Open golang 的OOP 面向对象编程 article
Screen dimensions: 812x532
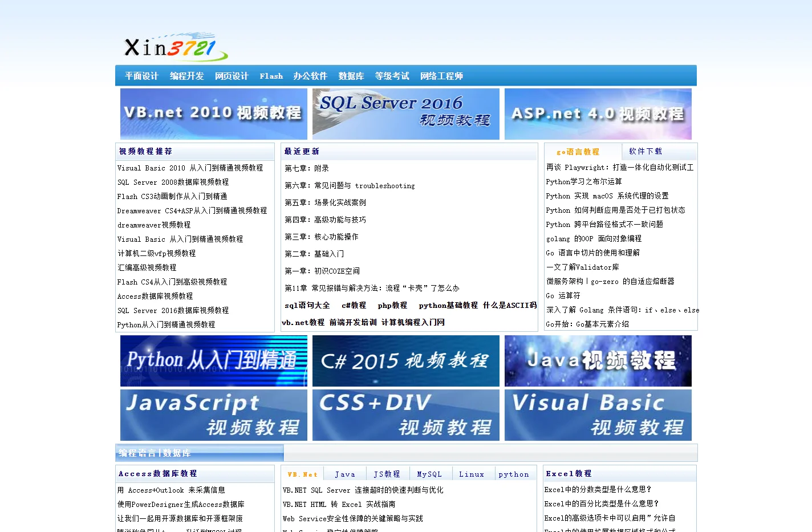pos(594,238)
